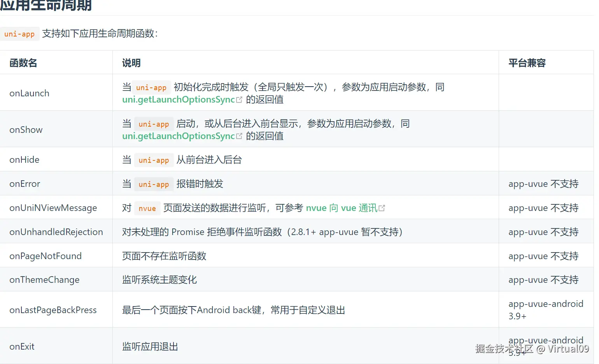Select the onUnhandledRejection function name
This screenshot has height=364, width=599.
(56, 232)
